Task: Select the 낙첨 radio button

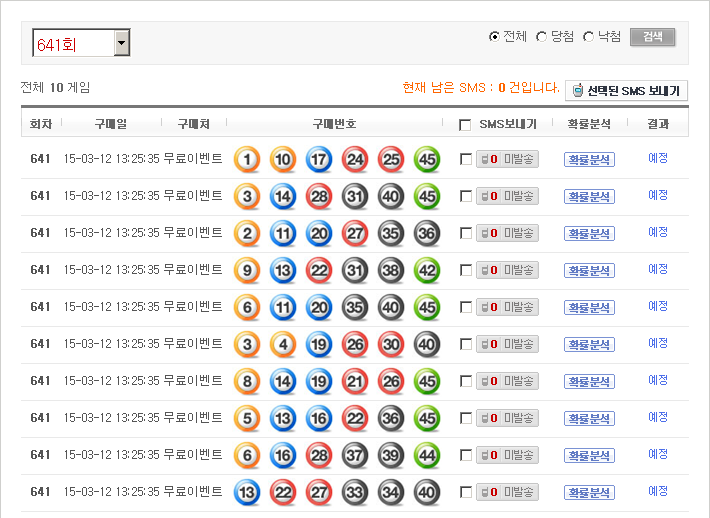Action: click(x=588, y=37)
